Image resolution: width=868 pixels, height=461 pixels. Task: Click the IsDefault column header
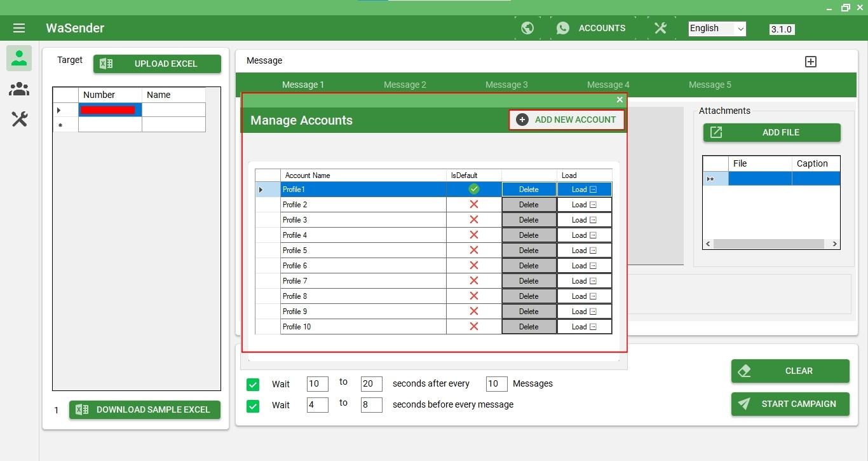pyautogui.click(x=473, y=175)
